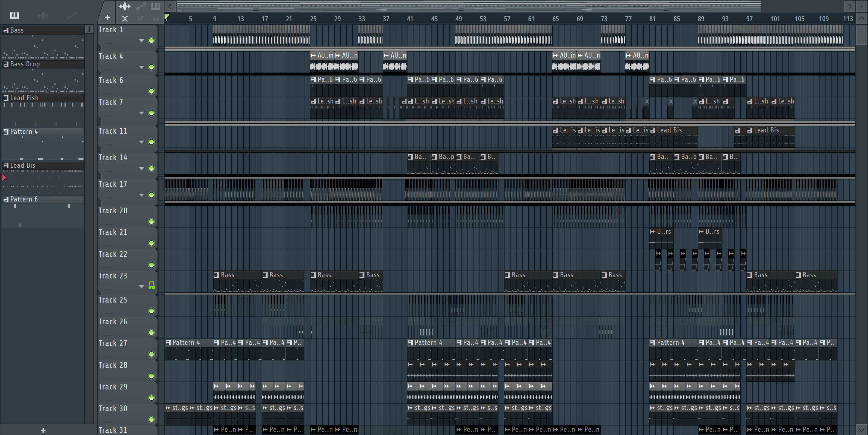This screenshot has width=868, height=435.
Task: Mute Track 14 with its green light
Action: 152,169
